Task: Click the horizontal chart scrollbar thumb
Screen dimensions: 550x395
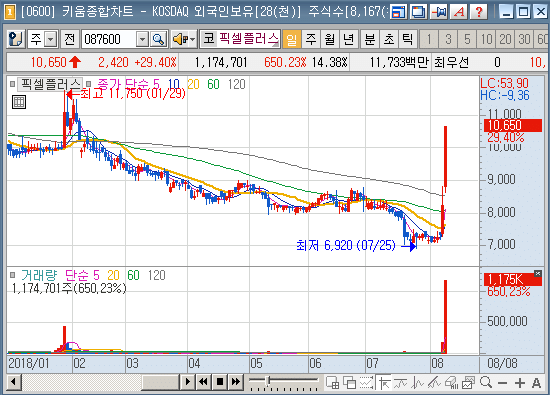Action: (x=161, y=381)
